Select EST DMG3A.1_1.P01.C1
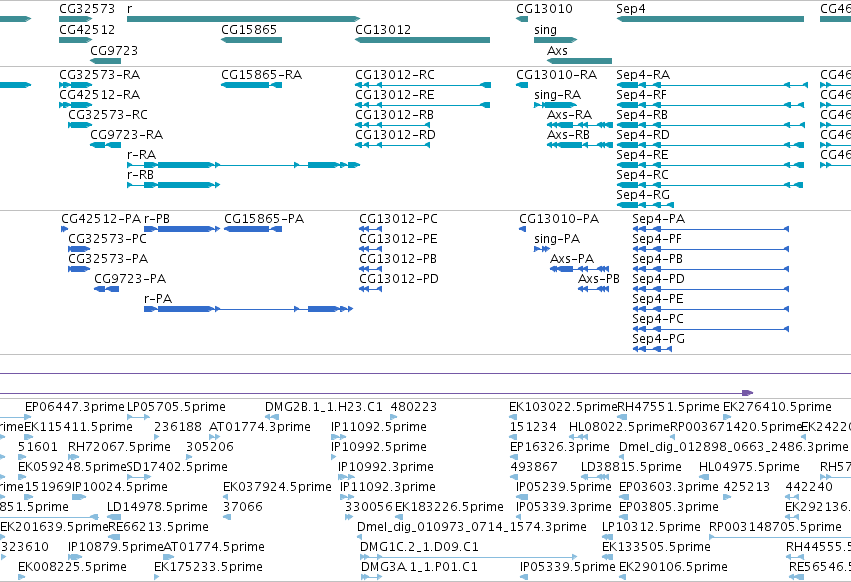Screen dimensions: 851x582 (x=420, y=567)
